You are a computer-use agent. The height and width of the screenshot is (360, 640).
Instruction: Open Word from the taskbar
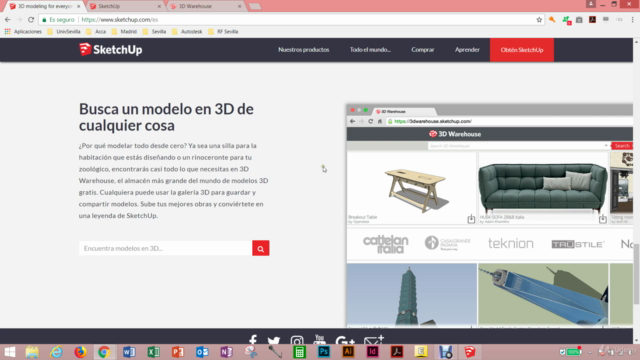(x=129, y=352)
